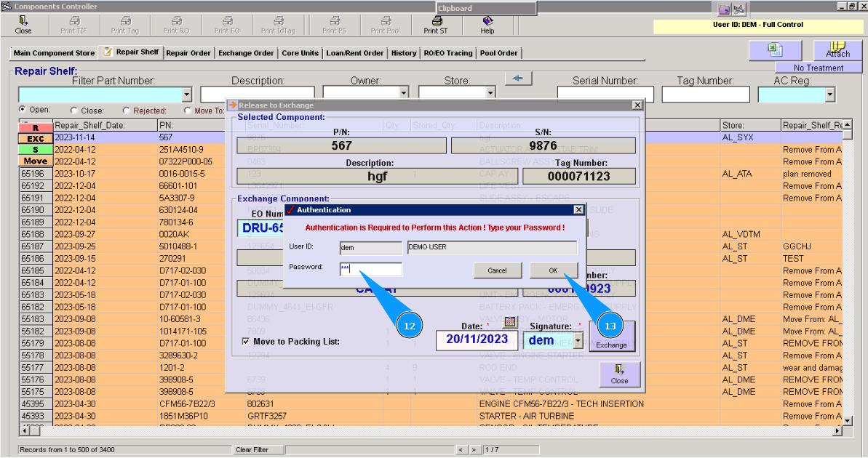Click the Exchange button
The image size is (868, 458).
pyautogui.click(x=611, y=335)
